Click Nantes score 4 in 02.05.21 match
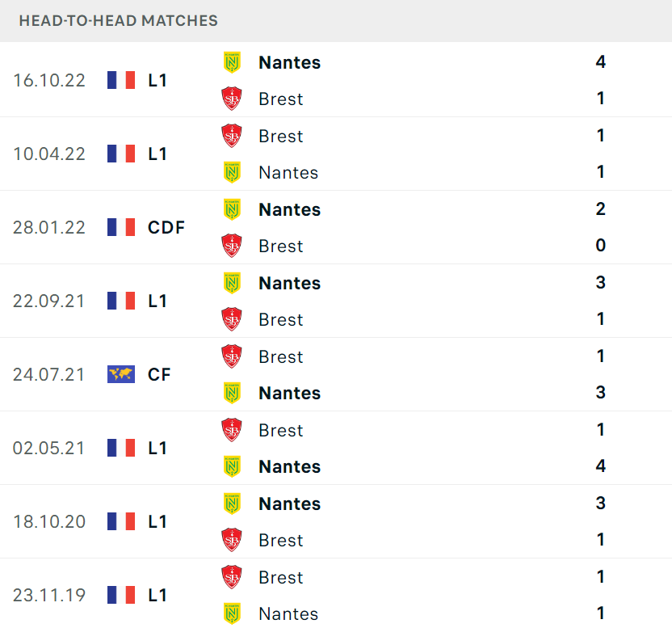The image size is (672, 628). click(600, 466)
